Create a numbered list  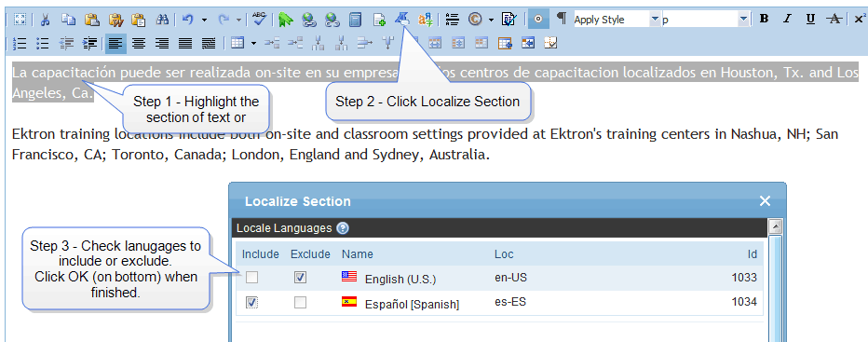point(20,43)
